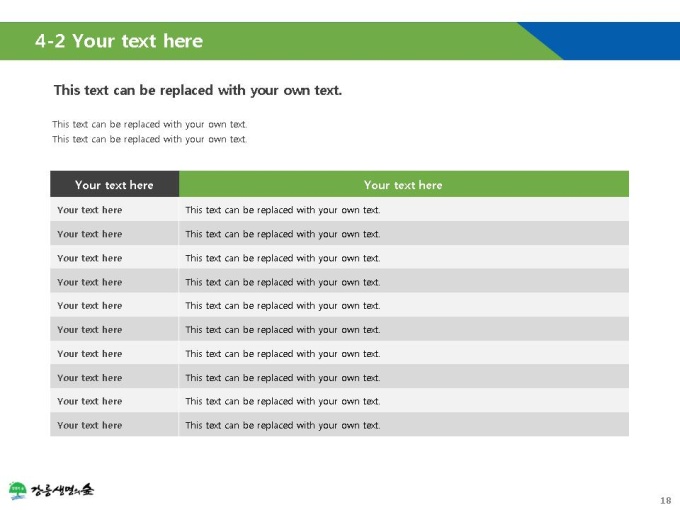680x510 pixels.
Task: Click the dark gray table header cell
Action: pos(114,184)
